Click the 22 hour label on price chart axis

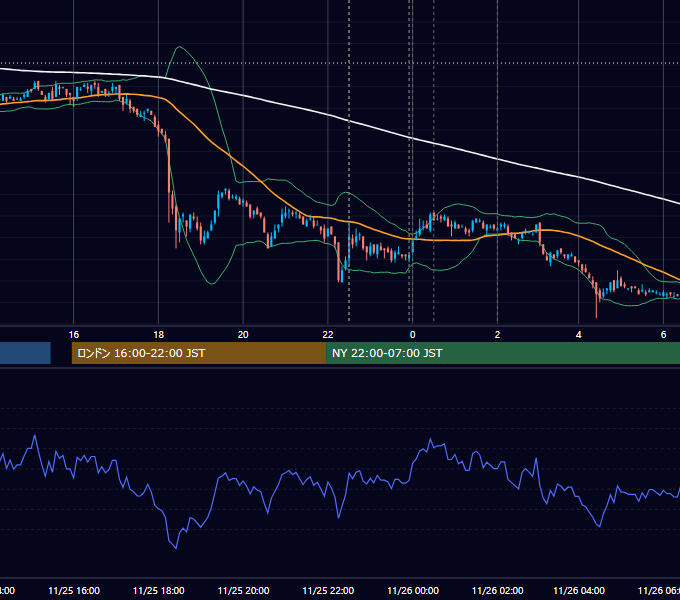(x=328, y=335)
